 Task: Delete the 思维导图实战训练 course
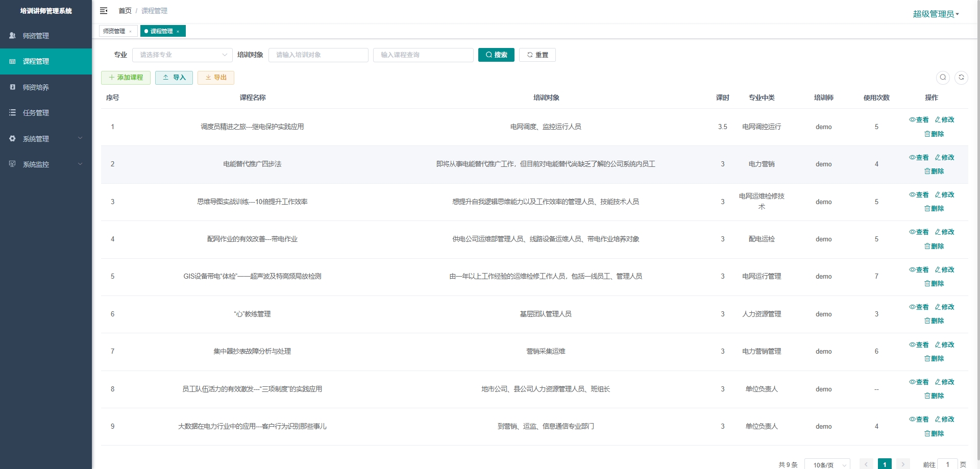click(934, 209)
